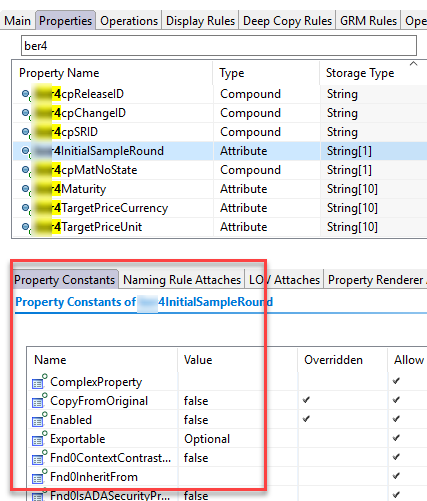Select the Optional value of Exportable

[x=207, y=439]
